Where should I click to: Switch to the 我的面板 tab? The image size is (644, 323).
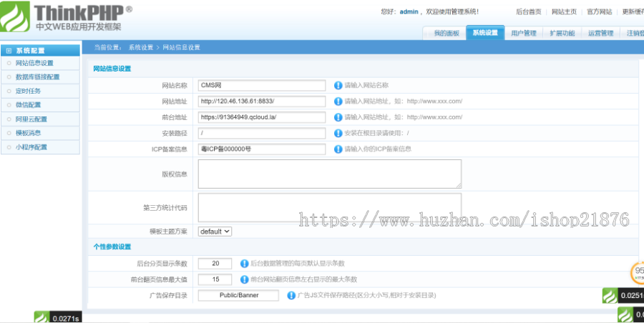(x=446, y=34)
